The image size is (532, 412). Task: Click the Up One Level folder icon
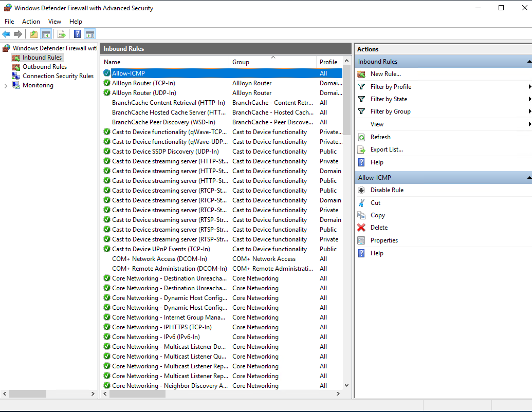(34, 34)
